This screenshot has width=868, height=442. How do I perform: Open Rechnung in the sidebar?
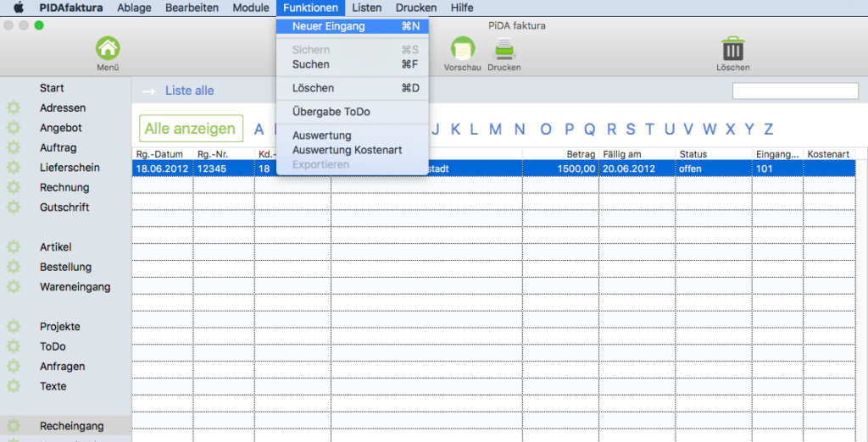(x=64, y=187)
